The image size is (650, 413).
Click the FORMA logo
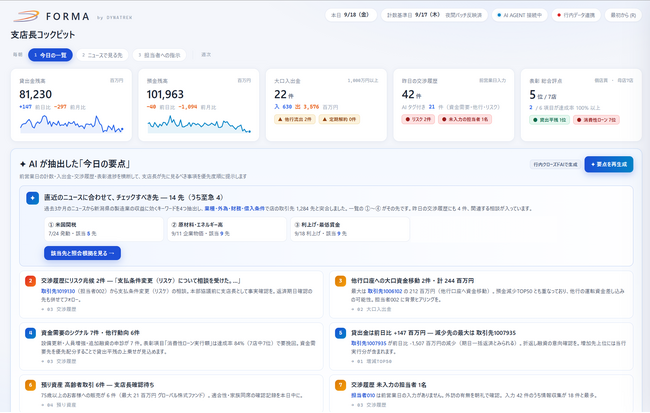tap(51, 16)
